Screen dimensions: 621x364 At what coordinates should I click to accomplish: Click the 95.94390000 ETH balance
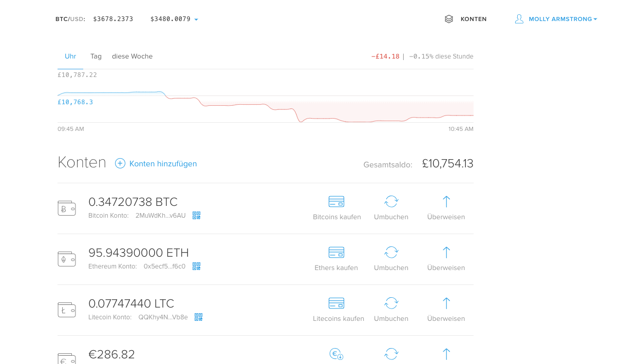tap(139, 253)
